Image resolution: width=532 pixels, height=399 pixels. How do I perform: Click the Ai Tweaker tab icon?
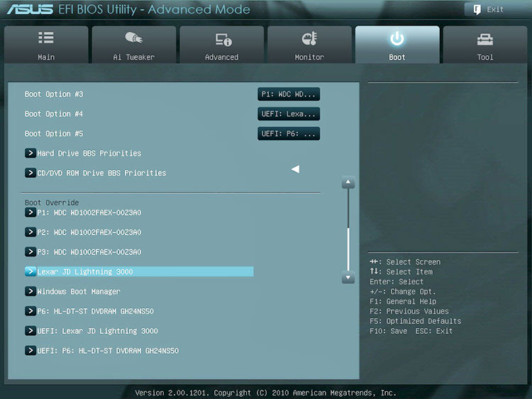pos(133,38)
